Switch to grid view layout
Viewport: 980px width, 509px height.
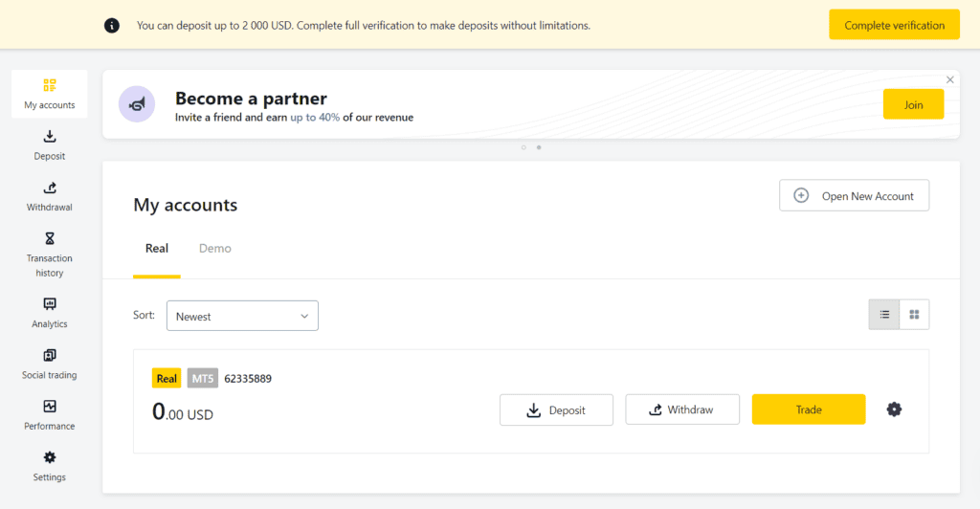(914, 315)
